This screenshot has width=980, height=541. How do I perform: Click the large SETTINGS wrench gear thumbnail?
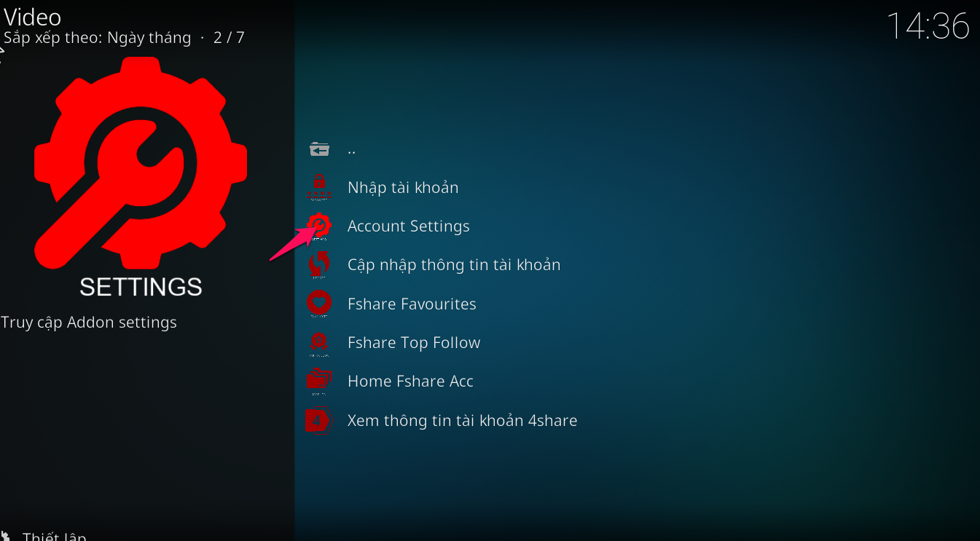tap(141, 178)
